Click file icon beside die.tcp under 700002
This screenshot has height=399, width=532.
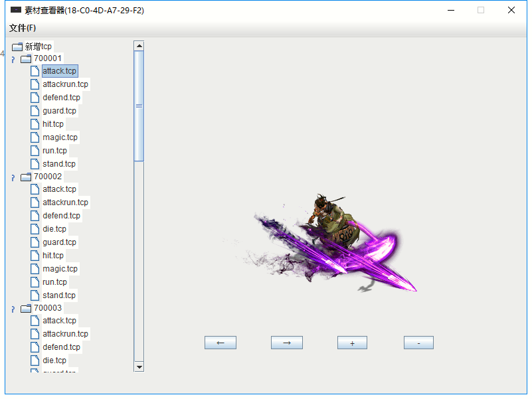[x=35, y=229]
